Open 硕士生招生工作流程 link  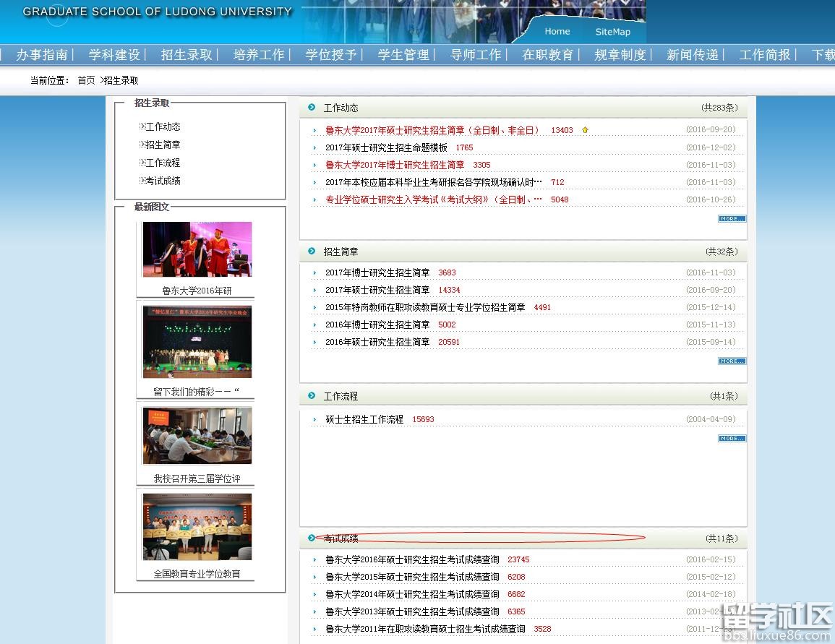364,419
